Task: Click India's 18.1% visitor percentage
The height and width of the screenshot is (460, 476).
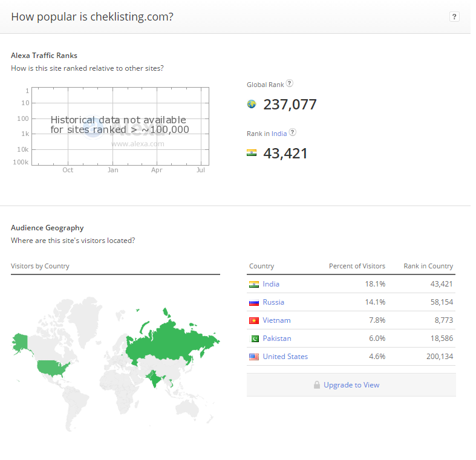Action: point(375,284)
